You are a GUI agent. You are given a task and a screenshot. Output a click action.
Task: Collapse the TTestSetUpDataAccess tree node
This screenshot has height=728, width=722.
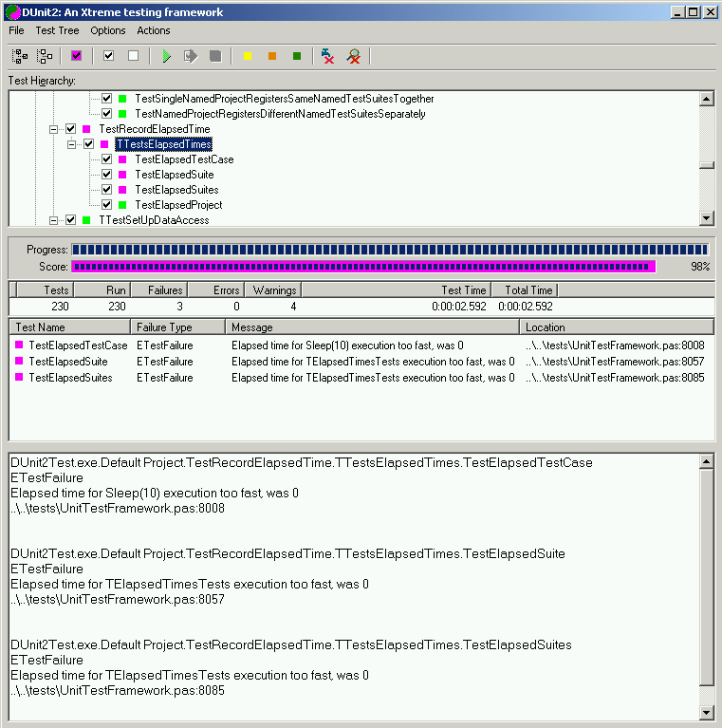coord(53,220)
